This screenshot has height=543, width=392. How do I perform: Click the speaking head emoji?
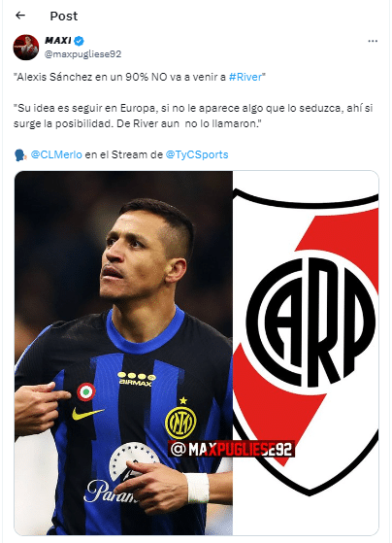coord(20,154)
